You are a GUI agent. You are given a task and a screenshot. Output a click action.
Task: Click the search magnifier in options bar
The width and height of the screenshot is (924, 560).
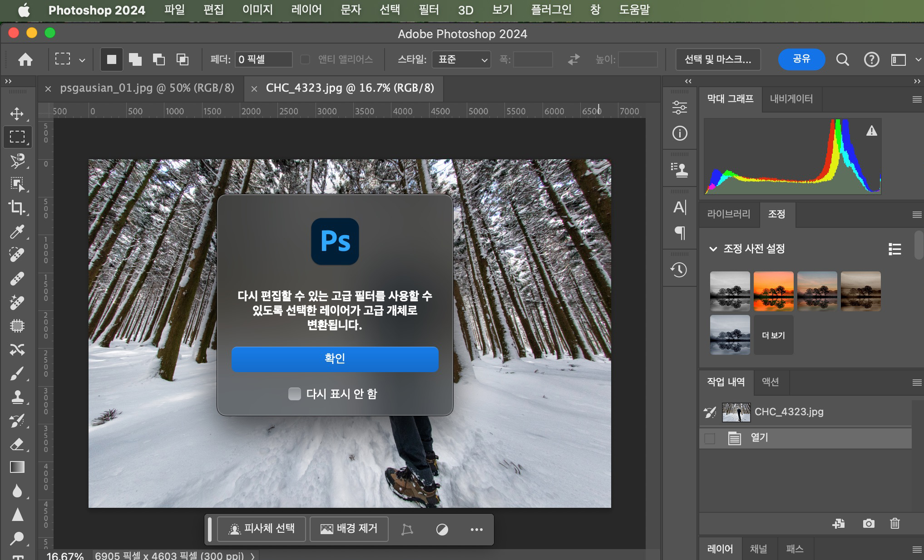pos(842,59)
